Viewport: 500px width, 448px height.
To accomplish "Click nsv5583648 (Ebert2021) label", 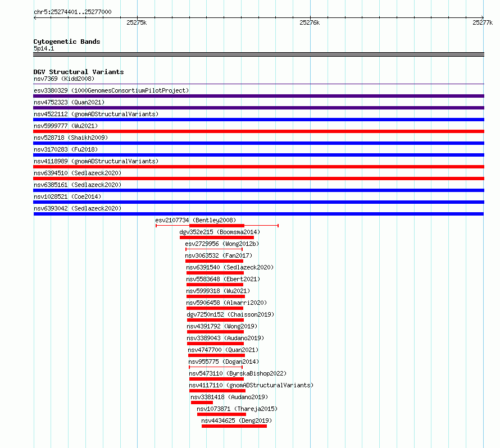I will coord(223,279).
